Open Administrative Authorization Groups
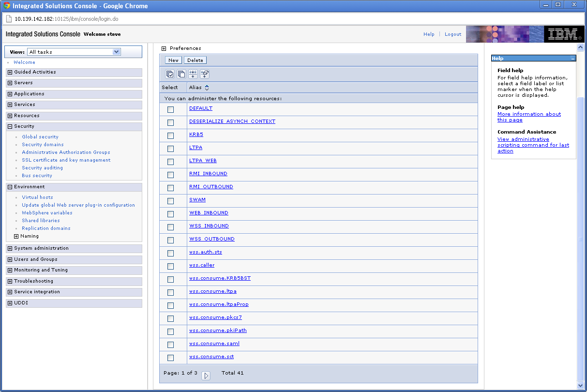Screen dimensions: 587x392 click(66, 152)
